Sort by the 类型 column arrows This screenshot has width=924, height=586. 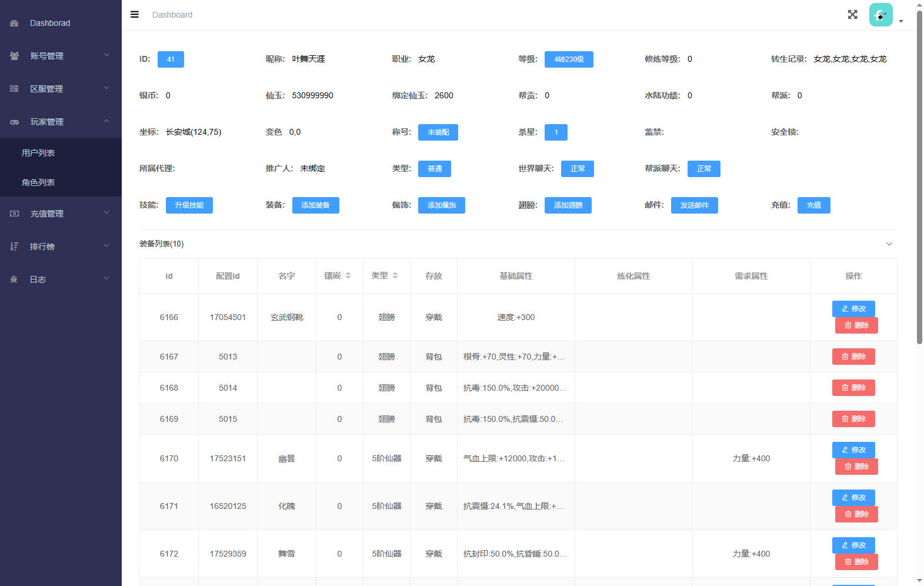[x=395, y=276]
